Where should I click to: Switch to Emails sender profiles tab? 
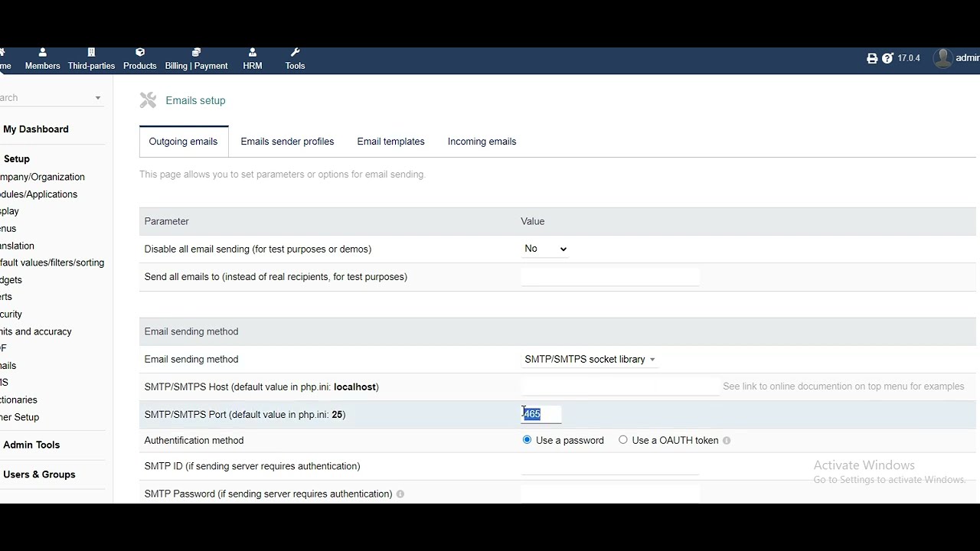pyautogui.click(x=287, y=142)
